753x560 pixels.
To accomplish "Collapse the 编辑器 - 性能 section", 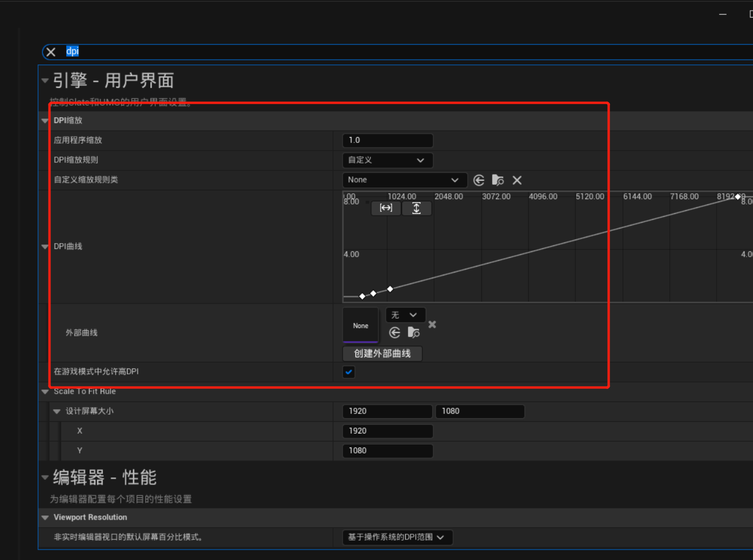I will point(45,477).
